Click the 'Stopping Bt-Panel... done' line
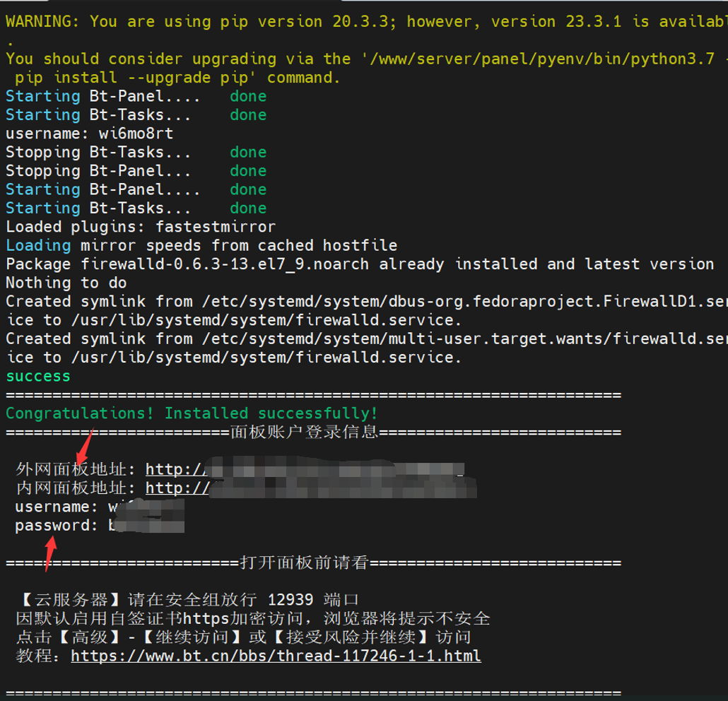Viewport: 728px width, 701px height. tap(136, 171)
